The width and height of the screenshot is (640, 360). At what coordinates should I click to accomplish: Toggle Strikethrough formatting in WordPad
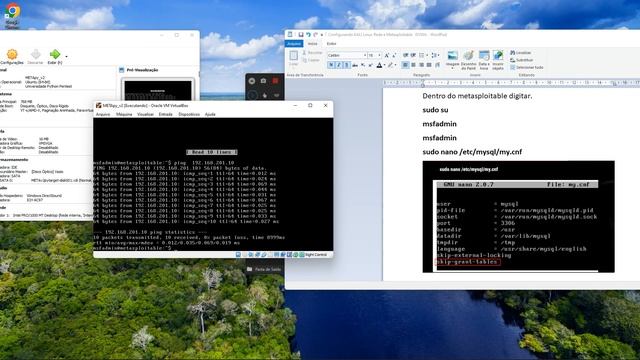[355, 65]
